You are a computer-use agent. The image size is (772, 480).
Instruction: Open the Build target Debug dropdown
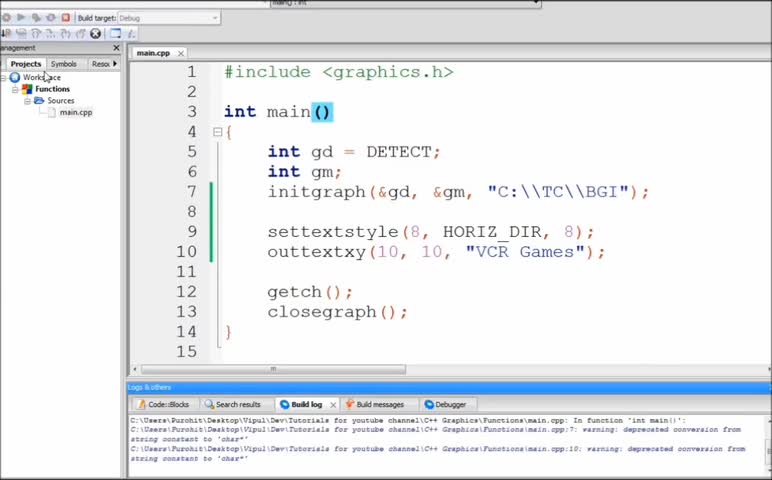click(x=168, y=18)
